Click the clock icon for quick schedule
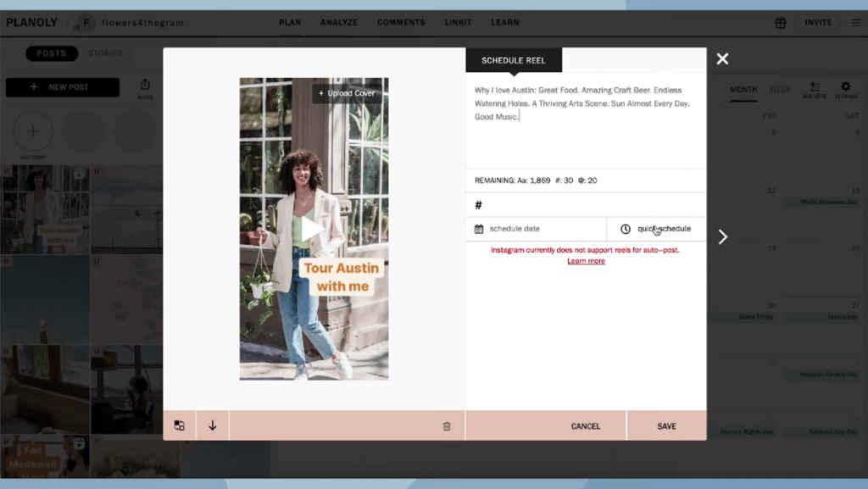 (x=626, y=229)
